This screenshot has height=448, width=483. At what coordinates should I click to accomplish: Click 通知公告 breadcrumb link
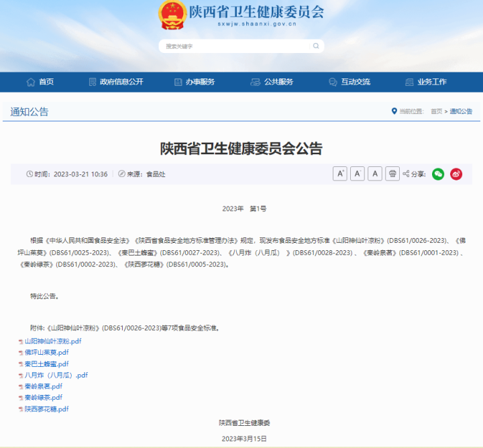461,111
